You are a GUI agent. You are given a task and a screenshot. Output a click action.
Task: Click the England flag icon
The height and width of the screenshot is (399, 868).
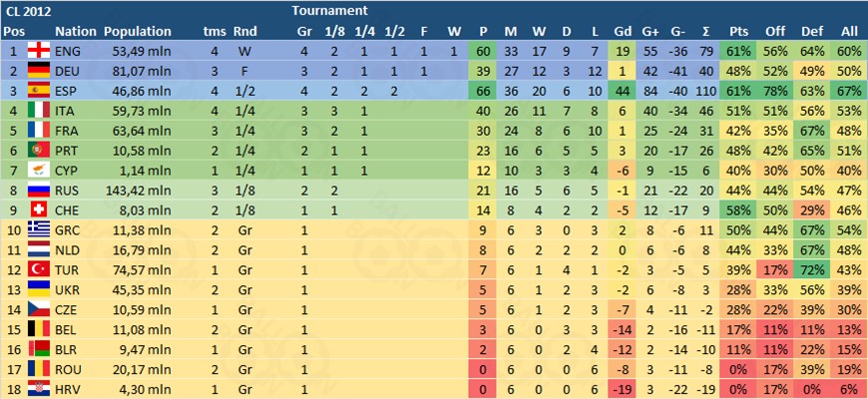click(39, 51)
